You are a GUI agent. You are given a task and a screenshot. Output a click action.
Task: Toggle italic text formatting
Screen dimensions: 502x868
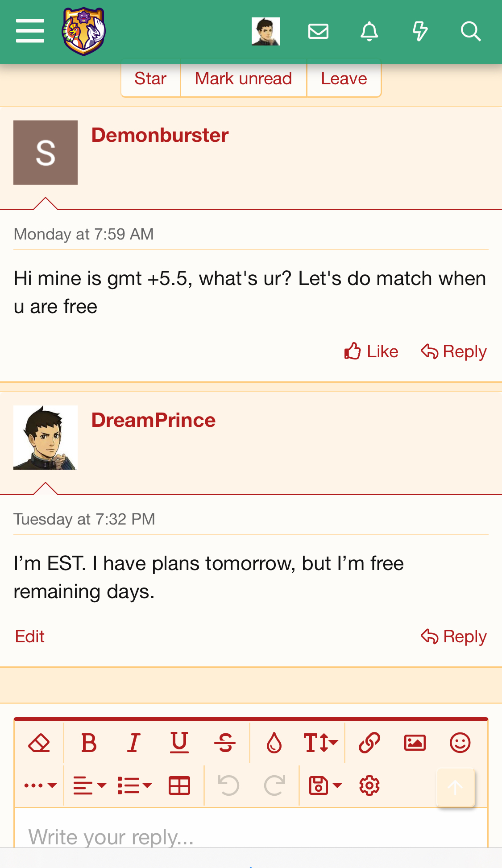click(133, 743)
